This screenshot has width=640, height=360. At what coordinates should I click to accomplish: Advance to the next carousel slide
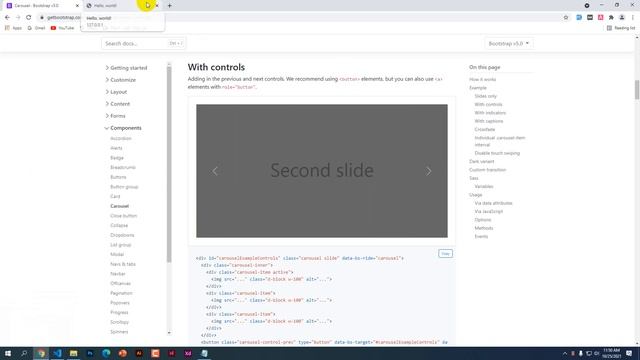[x=429, y=171]
